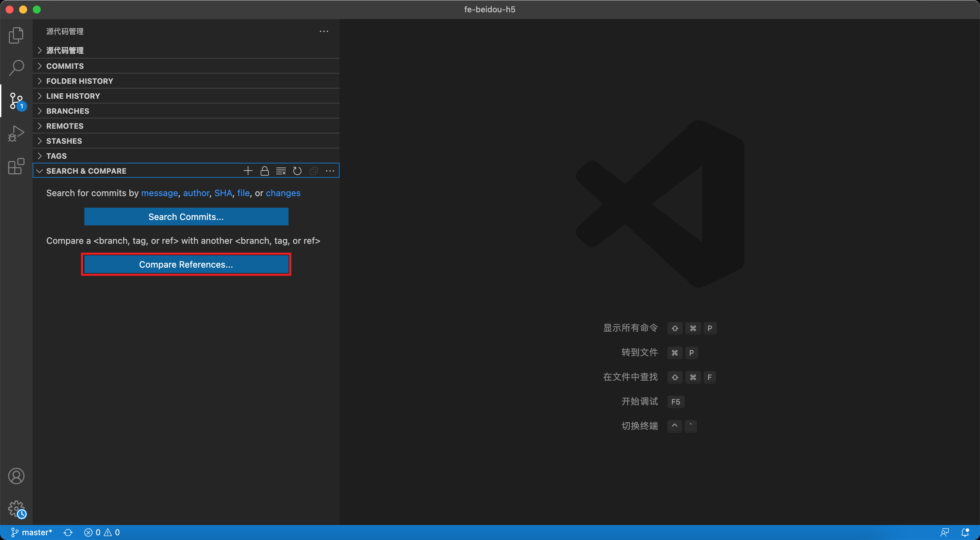Screen dimensions: 980x540
Task: Open the Explorer view in activity bar
Action: coord(16,35)
